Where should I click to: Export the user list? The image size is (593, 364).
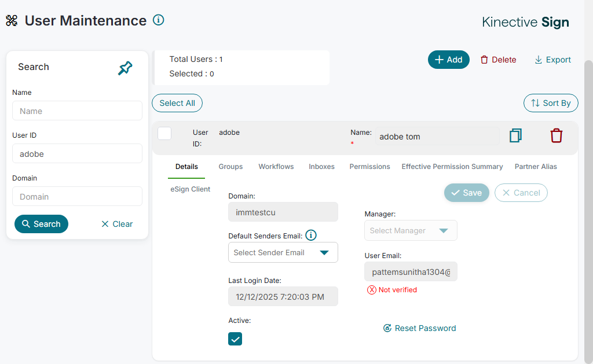tap(552, 60)
